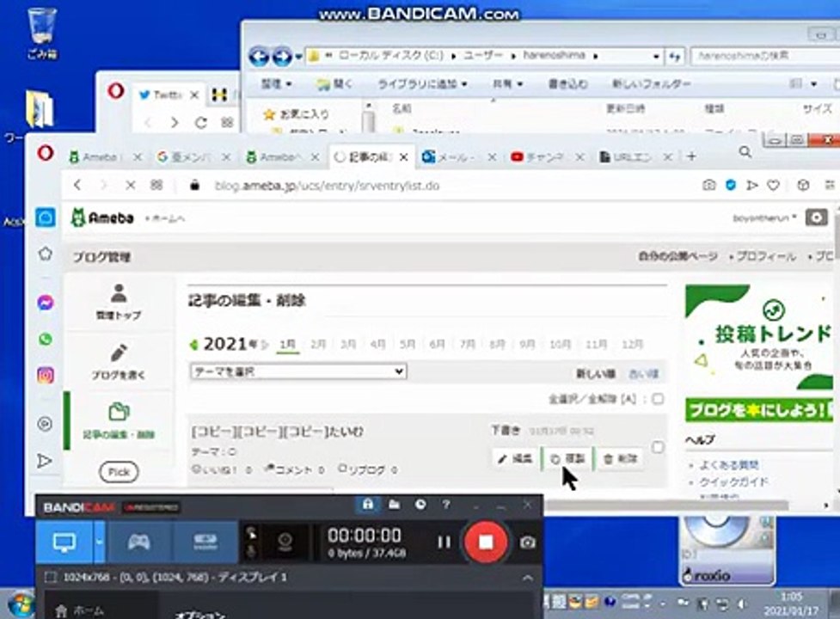Click the My Flow arrow icon in sidebar

coord(45,461)
